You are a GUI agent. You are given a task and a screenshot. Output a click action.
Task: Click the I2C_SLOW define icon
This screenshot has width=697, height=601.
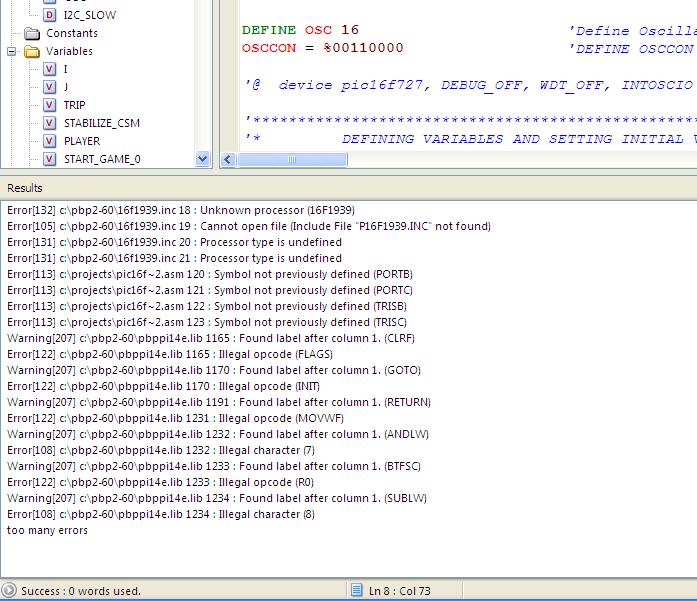point(50,15)
